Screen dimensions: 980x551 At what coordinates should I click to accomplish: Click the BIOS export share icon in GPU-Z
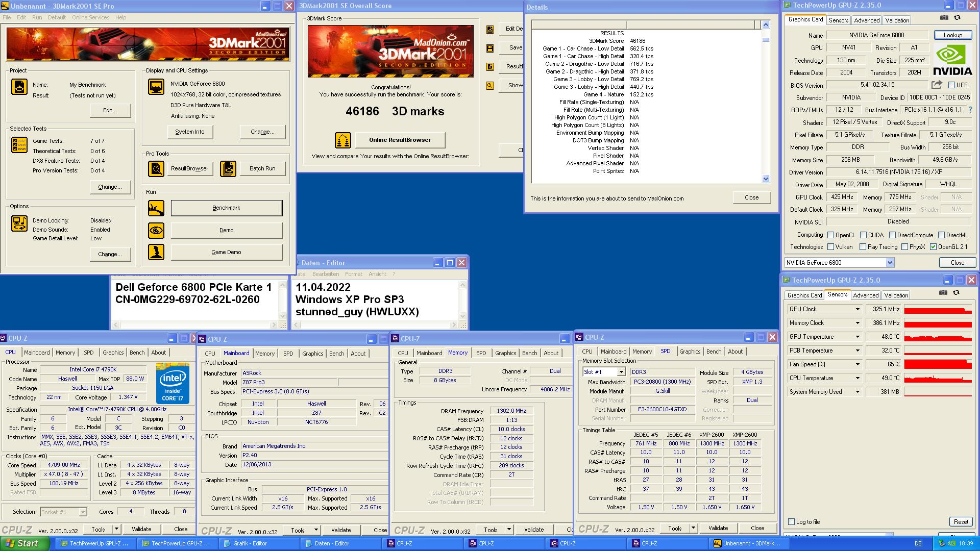(x=937, y=85)
